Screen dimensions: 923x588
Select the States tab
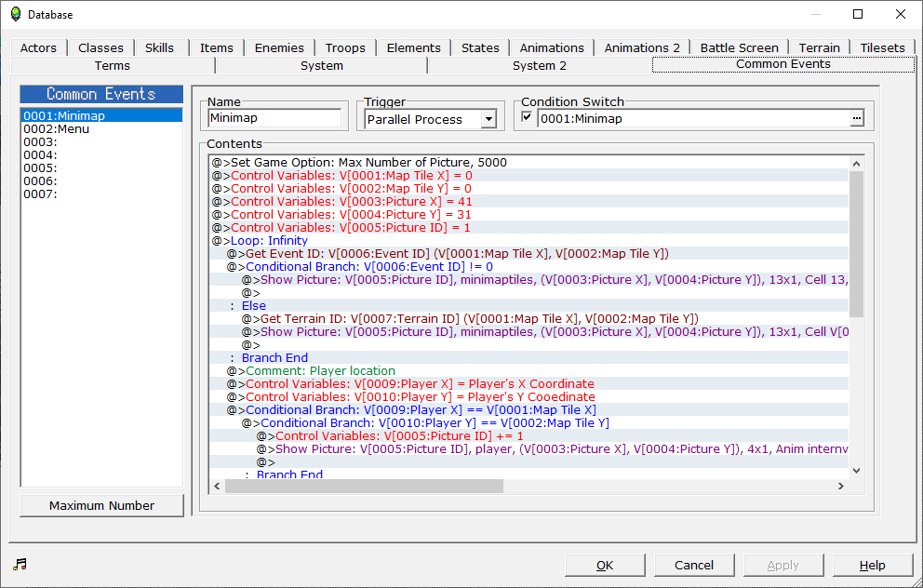click(x=480, y=47)
